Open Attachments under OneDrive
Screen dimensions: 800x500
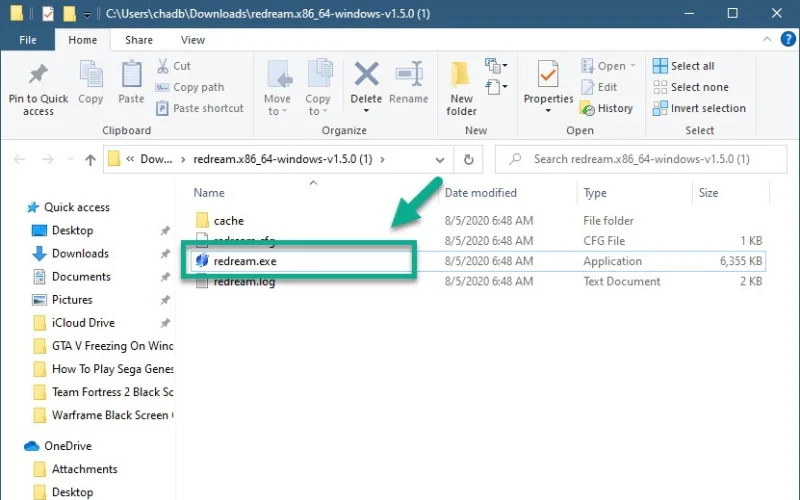[x=84, y=469]
